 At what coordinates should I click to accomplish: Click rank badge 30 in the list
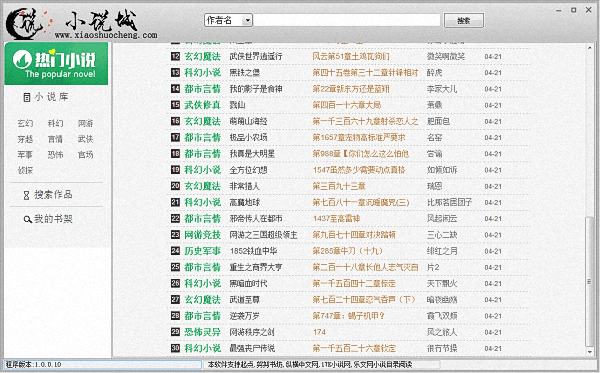175,348
